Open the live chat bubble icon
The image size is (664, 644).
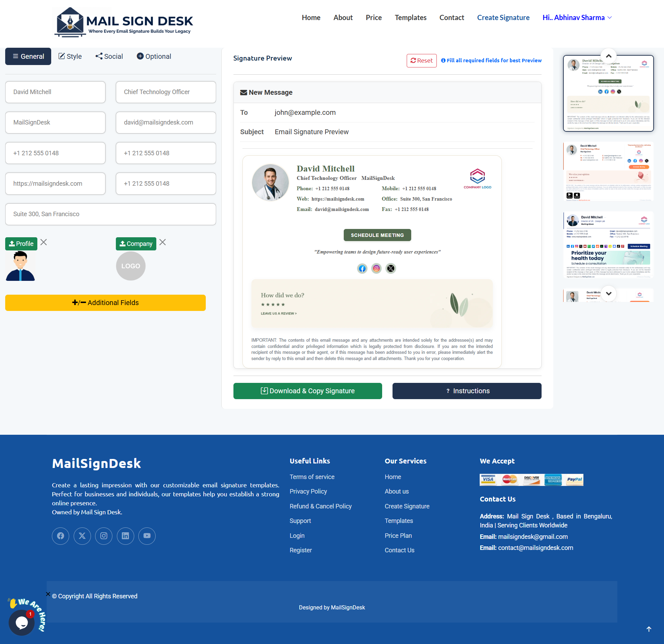coord(21,623)
